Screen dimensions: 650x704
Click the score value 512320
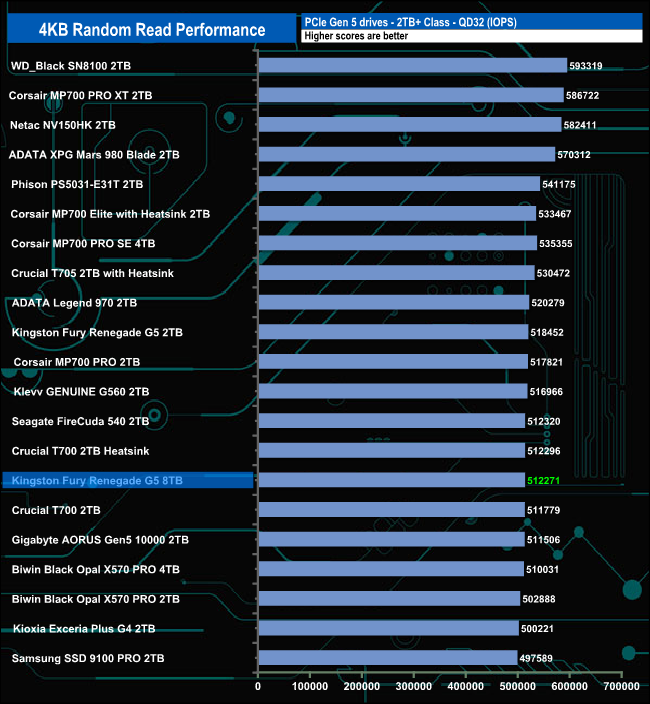(x=544, y=422)
